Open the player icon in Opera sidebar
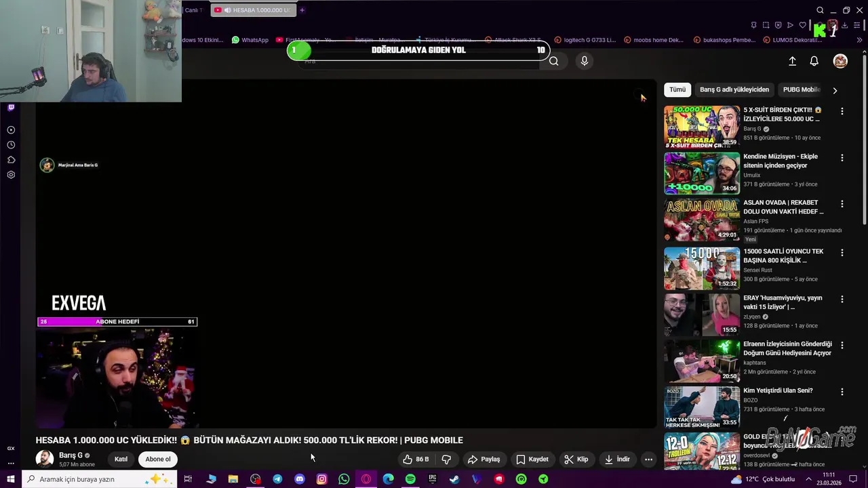This screenshot has height=488, width=868. pos(11,130)
